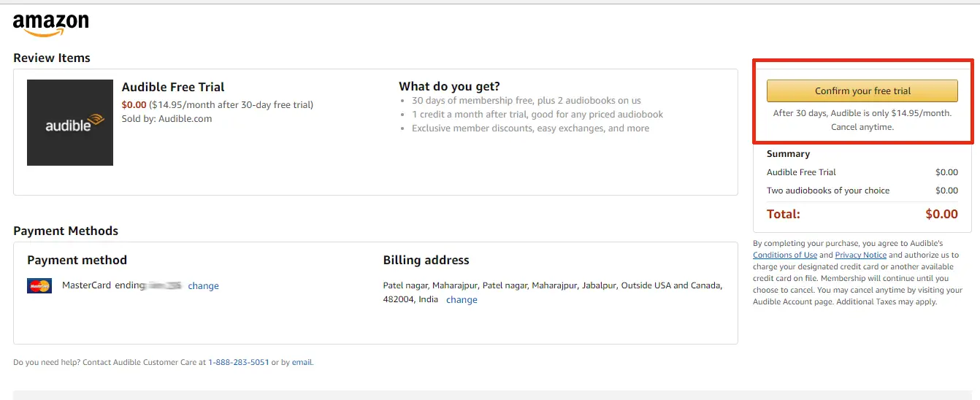980x400 pixels.
Task: Click the $0.00 price in red under the title
Action: [x=134, y=104]
